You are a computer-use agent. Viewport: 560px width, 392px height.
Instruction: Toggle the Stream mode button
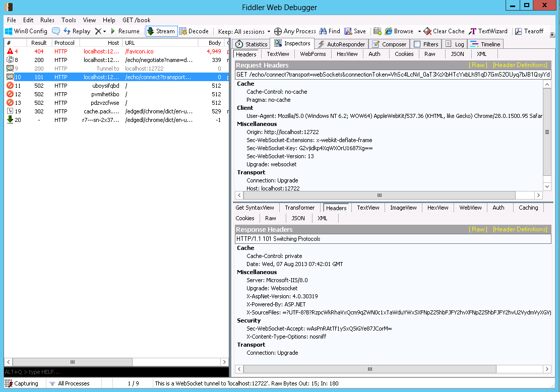pyautogui.click(x=161, y=31)
